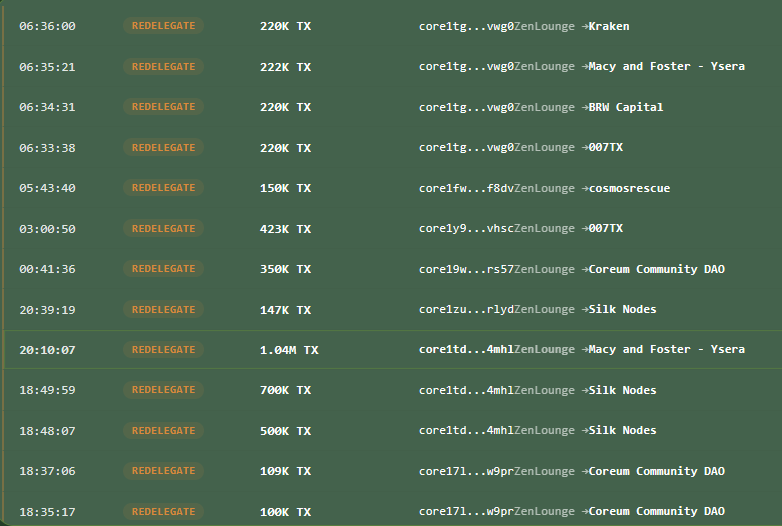Screen dimensions: 782x526
Task: Open Silk Nodes in the 18:48:07 row
Action: click(622, 430)
